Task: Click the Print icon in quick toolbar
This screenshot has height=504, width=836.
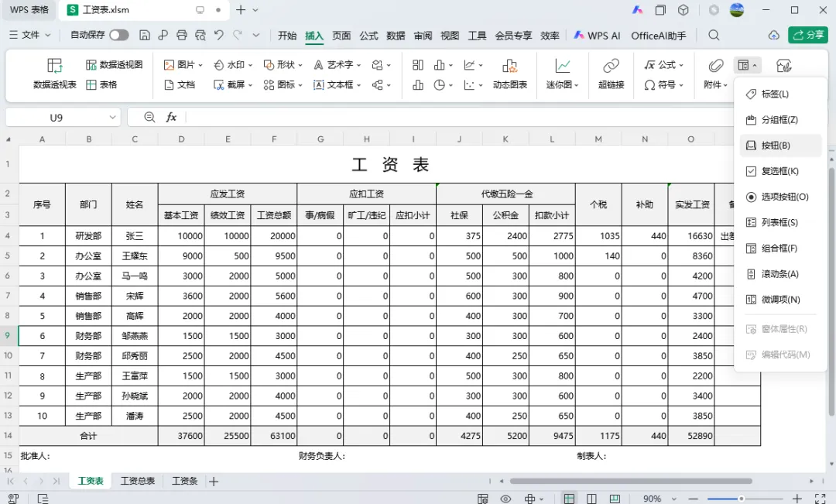Action: coord(182,35)
